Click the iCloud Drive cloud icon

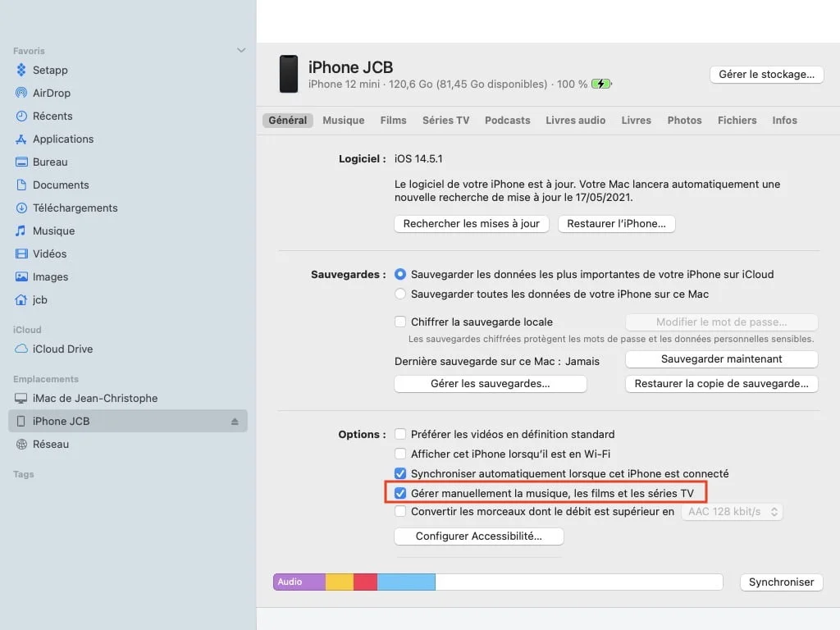pos(21,349)
